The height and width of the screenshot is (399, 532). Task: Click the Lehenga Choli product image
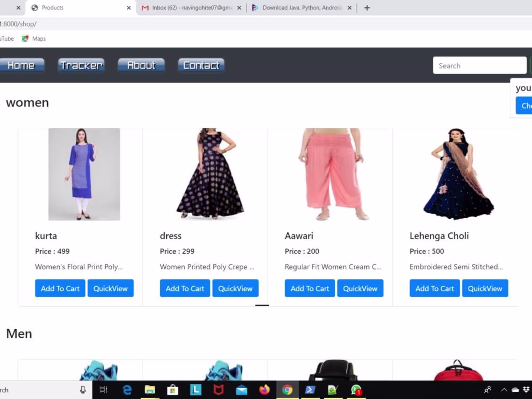coord(459,174)
